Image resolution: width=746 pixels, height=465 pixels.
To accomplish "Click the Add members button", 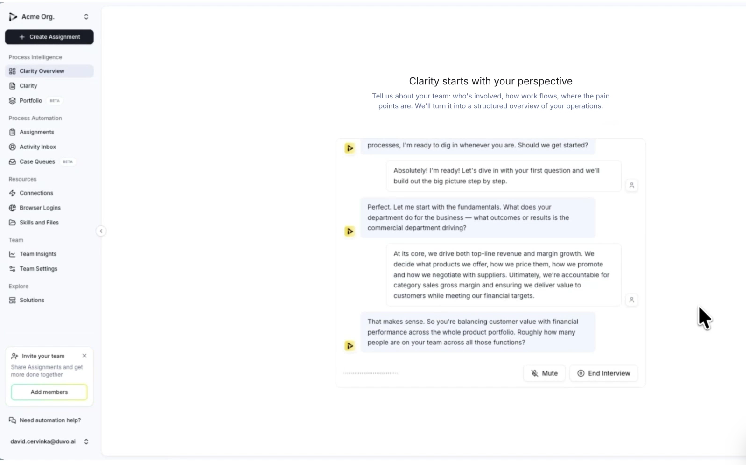I will [49, 392].
